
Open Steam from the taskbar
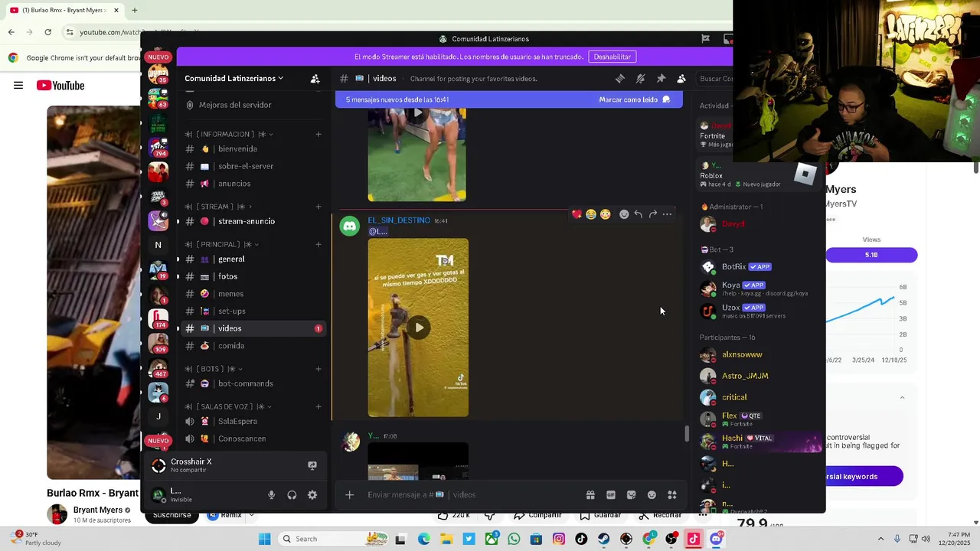[603, 539]
